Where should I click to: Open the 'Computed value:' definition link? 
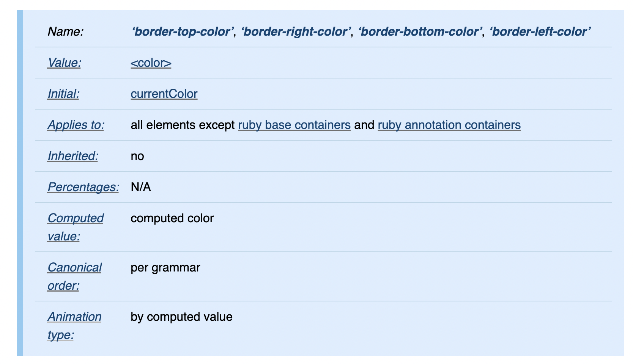coord(75,218)
